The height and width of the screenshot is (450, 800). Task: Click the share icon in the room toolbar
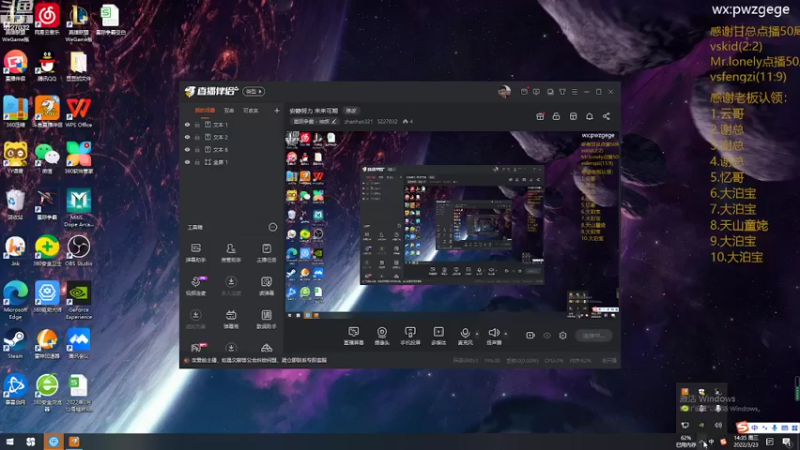tap(606, 116)
